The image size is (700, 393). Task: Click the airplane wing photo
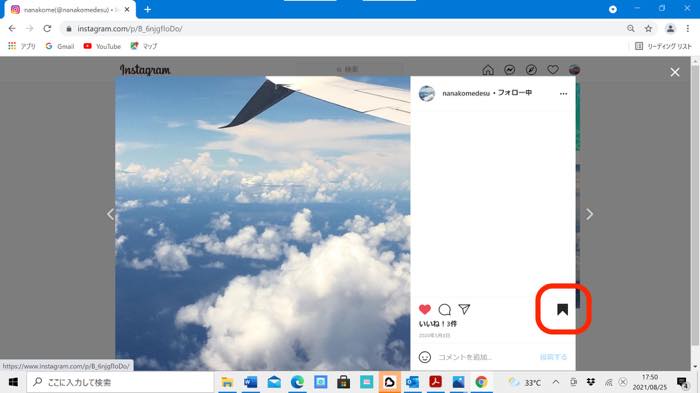(262, 223)
